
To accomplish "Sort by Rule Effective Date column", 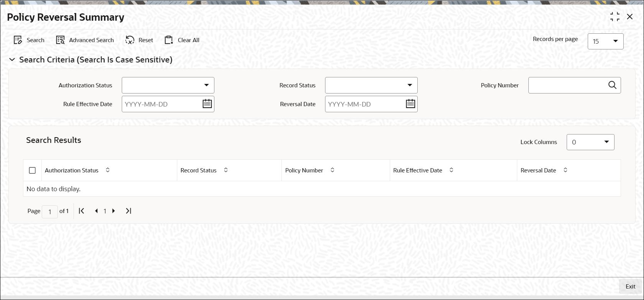I will pyautogui.click(x=451, y=170).
